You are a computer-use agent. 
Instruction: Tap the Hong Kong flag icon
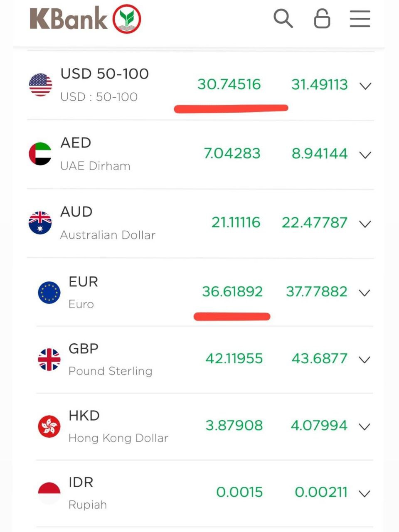[49, 426]
